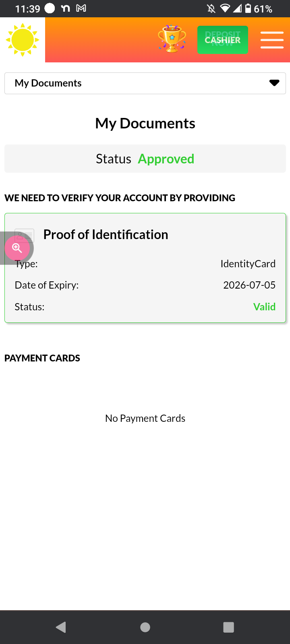Tap the pink magnifier floating button

[17, 248]
